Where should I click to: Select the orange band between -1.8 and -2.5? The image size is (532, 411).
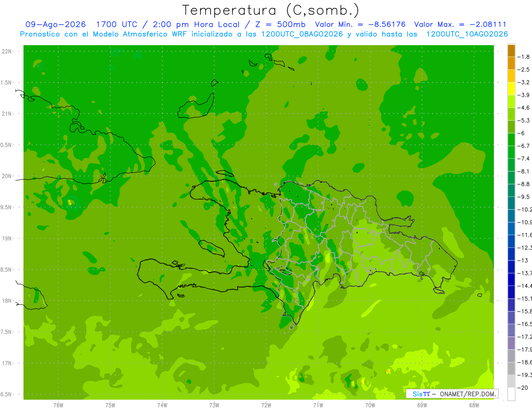click(511, 63)
